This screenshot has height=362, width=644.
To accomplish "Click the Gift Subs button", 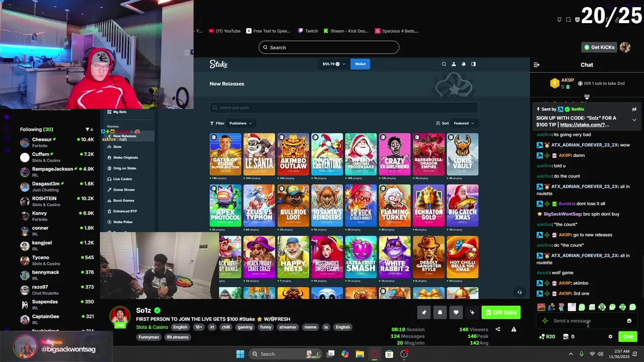I will coord(501,313).
